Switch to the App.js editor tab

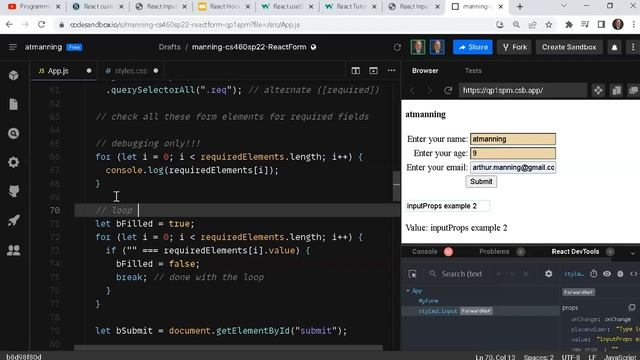(x=63, y=71)
